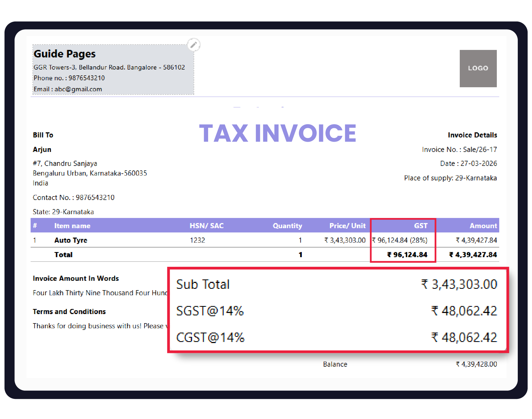Click the Auto Tyre item row
532x419 pixels.
pyautogui.click(x=71, y=240)
